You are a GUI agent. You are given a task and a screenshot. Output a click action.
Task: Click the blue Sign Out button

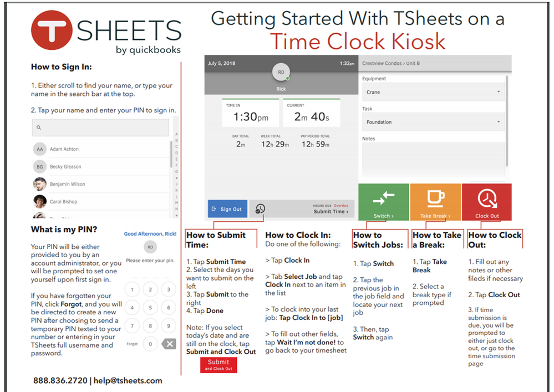pos(227,208)
